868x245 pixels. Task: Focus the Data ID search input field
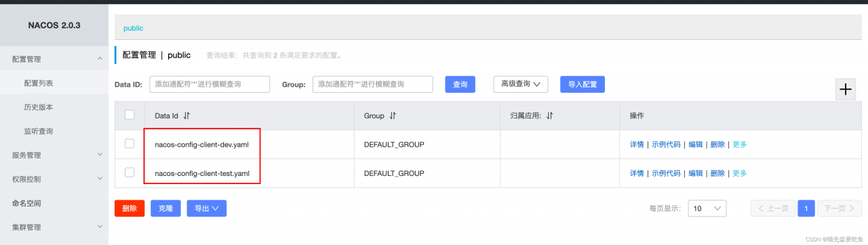point(210,84)
